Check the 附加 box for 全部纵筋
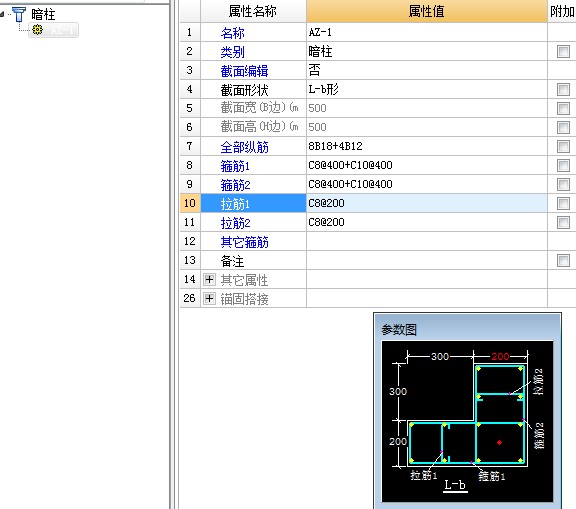 (x=563, y=146)
